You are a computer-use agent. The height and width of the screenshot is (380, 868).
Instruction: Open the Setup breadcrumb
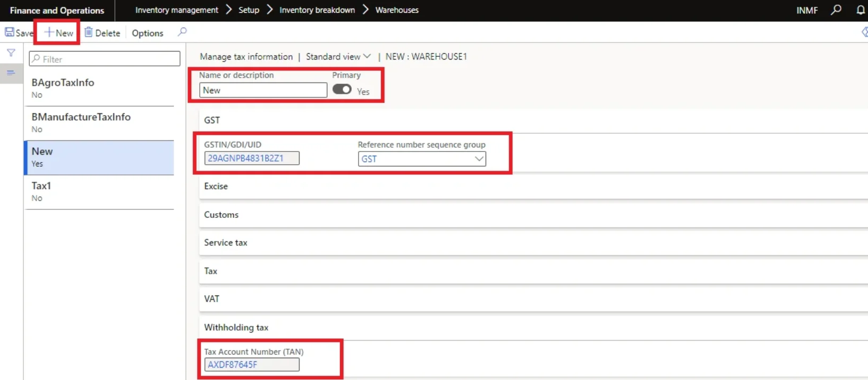coord(249,10)
